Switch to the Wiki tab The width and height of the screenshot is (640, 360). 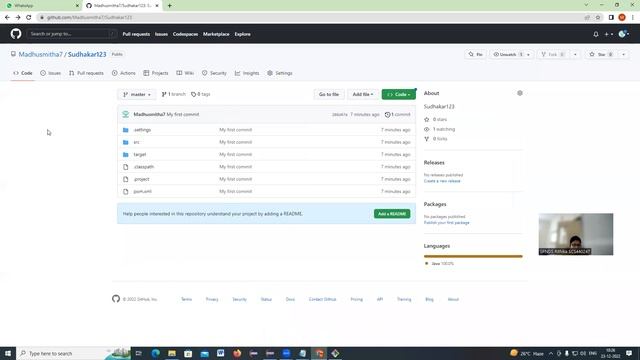point(185,73)
